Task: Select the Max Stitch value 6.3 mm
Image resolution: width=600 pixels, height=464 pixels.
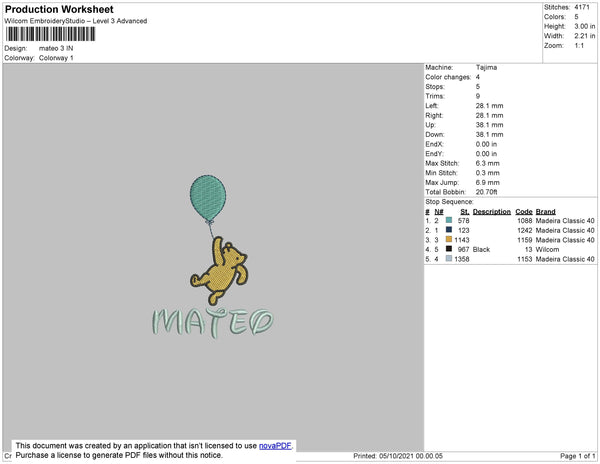Action: click(488, 163)
